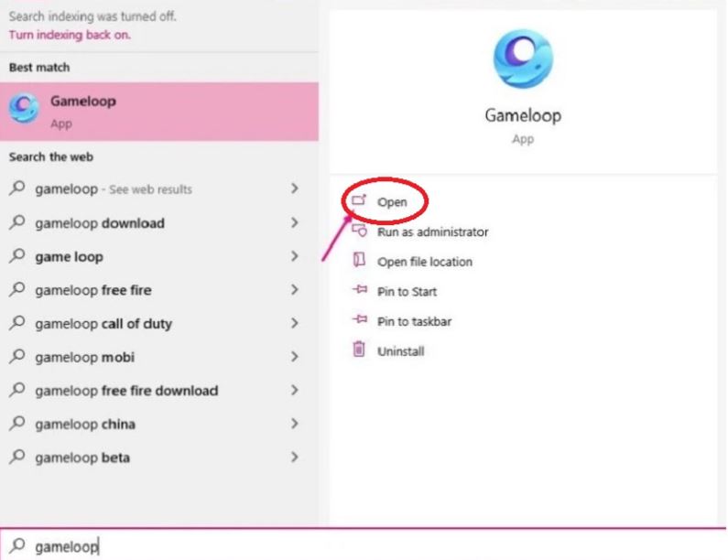The image size is (728, 560).
Task: Expand the 'gameloop download' suggestion arrow
Action: tap(294, 222)
